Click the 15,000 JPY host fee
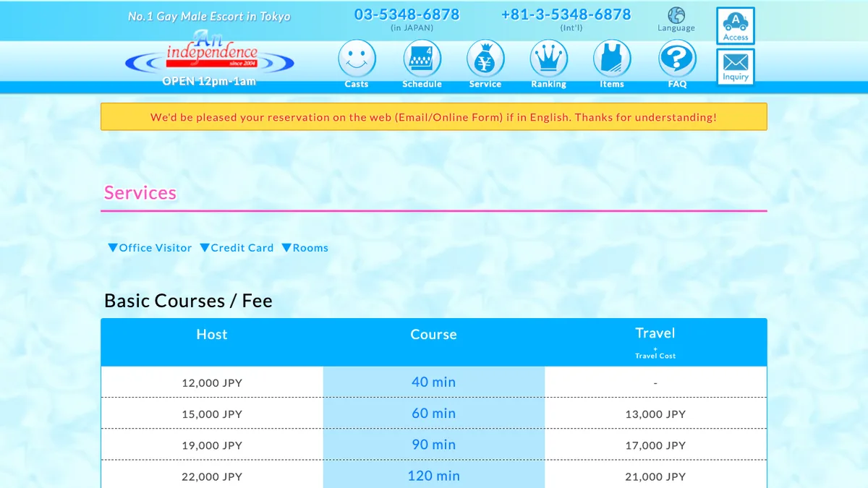Image resolution: width=868 pixels, height=488 pixels. pyautogui.click(x=212, y=414)
